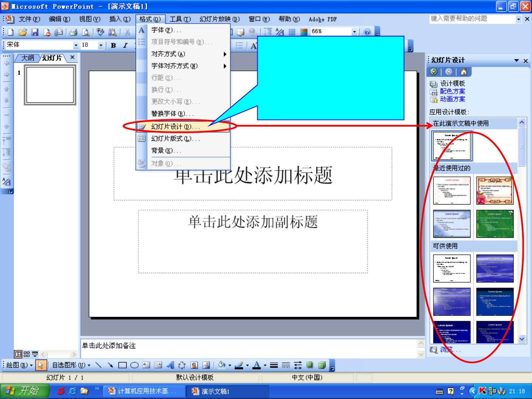Click the Save icon on the toolbar

[x=35, y=32]
